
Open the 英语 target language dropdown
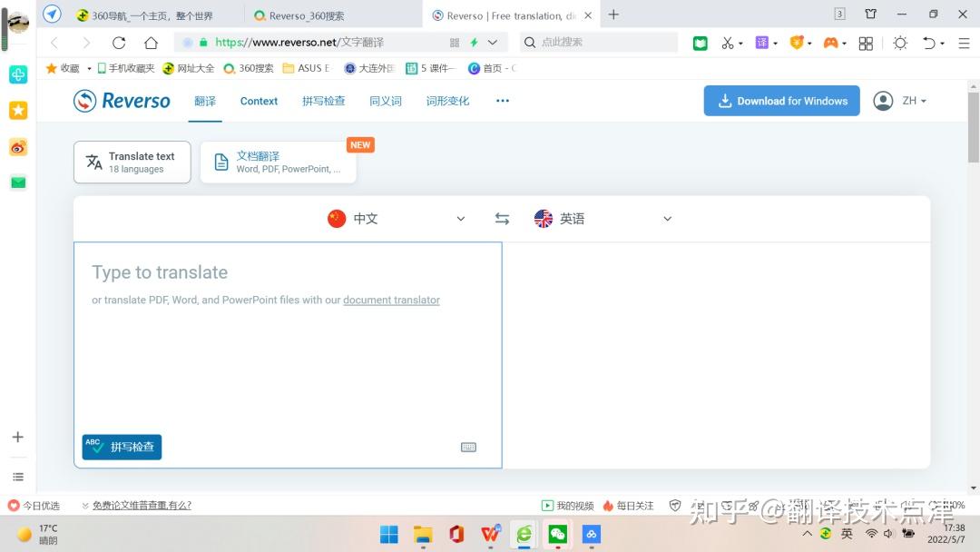pos(603,218)
